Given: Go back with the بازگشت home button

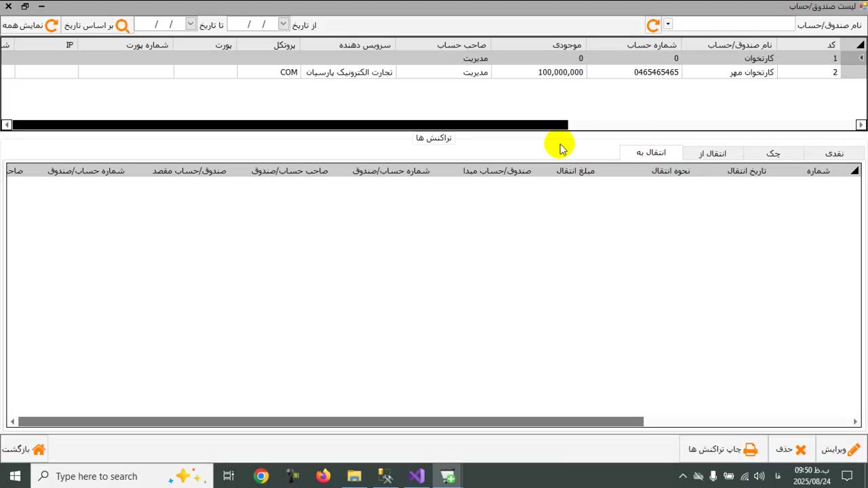Looking at the screenshot, I should pos(24,449).
